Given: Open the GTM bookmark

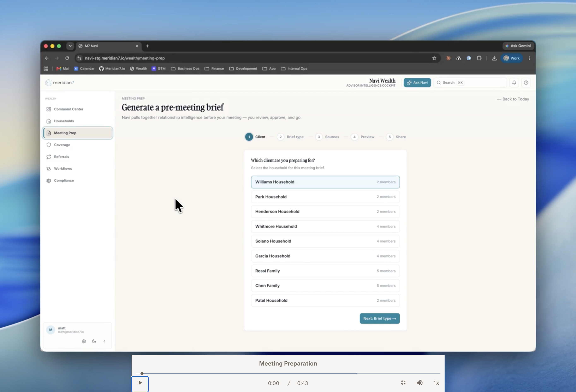Looking at the screenshot, I should (159, 69).
